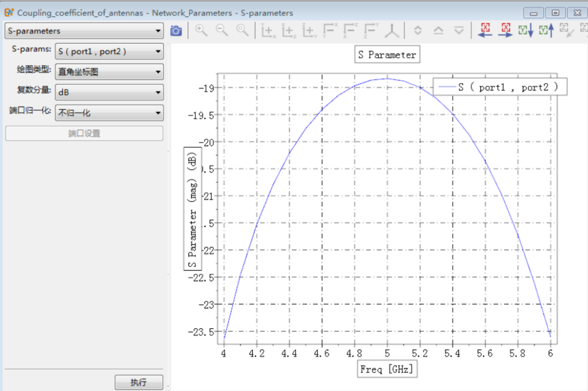
Task: Click the application icon in title bar
Action: 9,13
